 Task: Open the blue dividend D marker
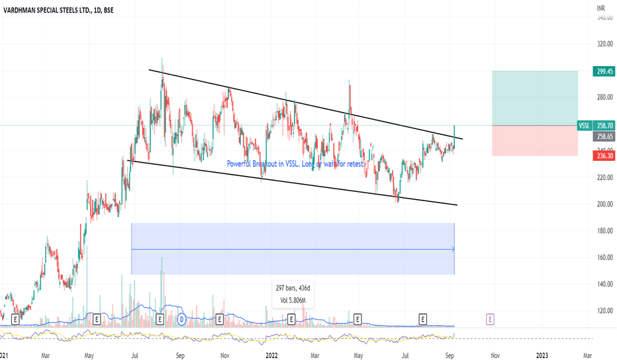[181, 319]
